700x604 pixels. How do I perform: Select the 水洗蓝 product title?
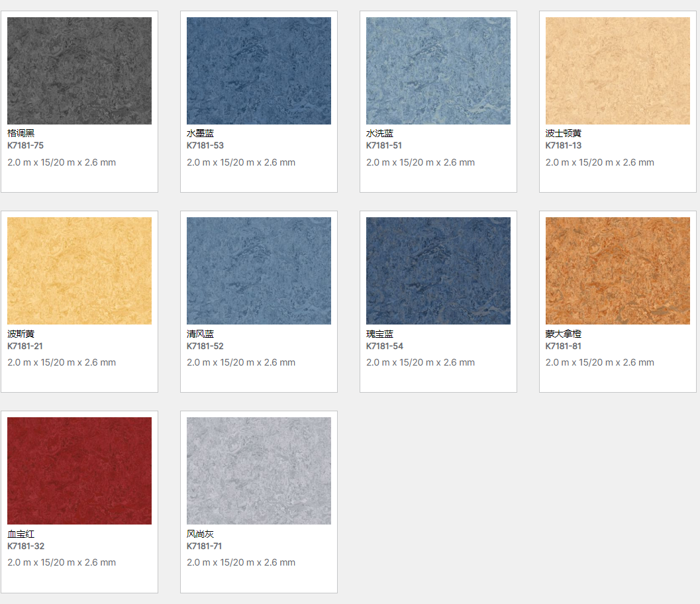(x=380, y=133)
